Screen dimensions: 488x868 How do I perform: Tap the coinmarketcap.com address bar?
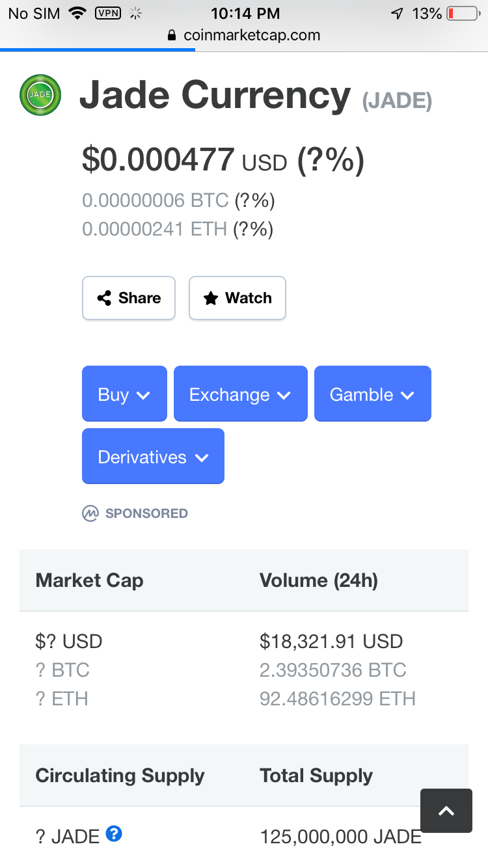tap(244, 35)
